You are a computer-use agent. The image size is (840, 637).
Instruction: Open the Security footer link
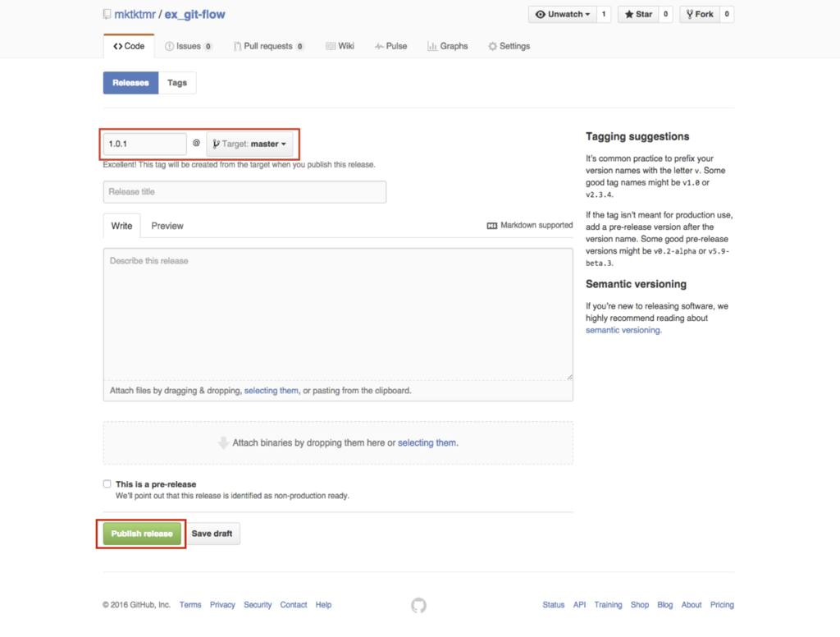point(258,605)
